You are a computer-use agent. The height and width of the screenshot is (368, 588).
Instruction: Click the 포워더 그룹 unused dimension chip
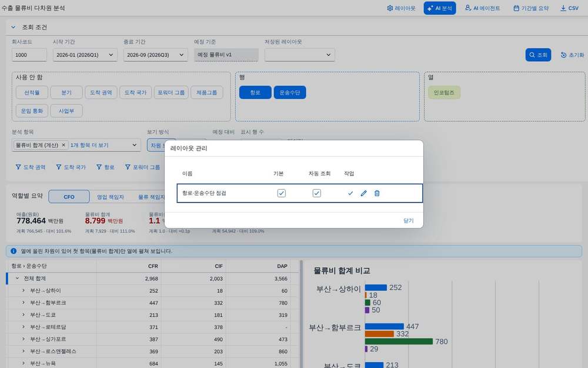[171, 92]
